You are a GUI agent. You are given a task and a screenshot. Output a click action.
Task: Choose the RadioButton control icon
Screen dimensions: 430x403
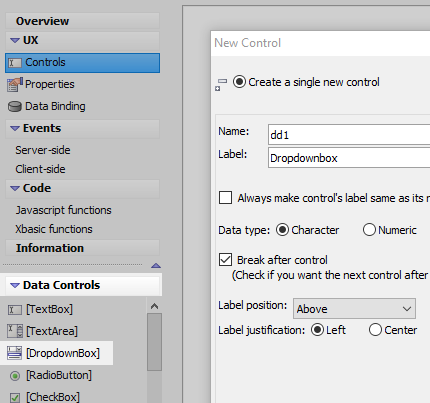tap(15, 376)
